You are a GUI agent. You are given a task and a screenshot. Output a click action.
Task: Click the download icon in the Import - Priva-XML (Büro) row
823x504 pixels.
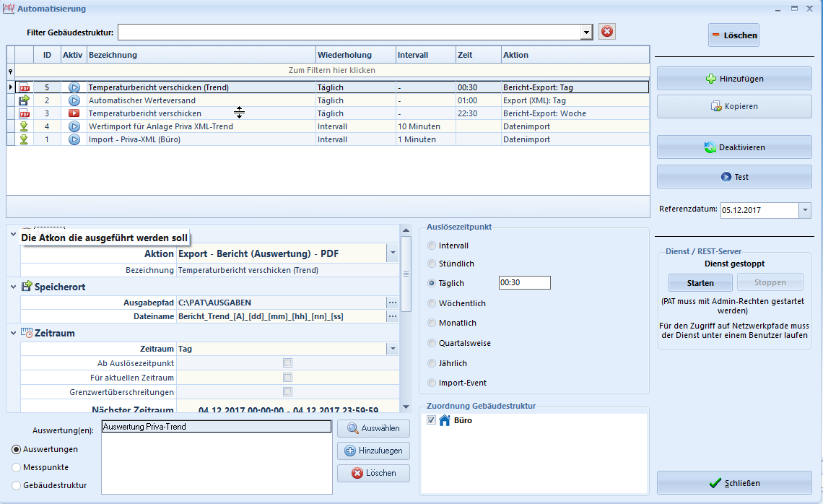click(24, 139)
